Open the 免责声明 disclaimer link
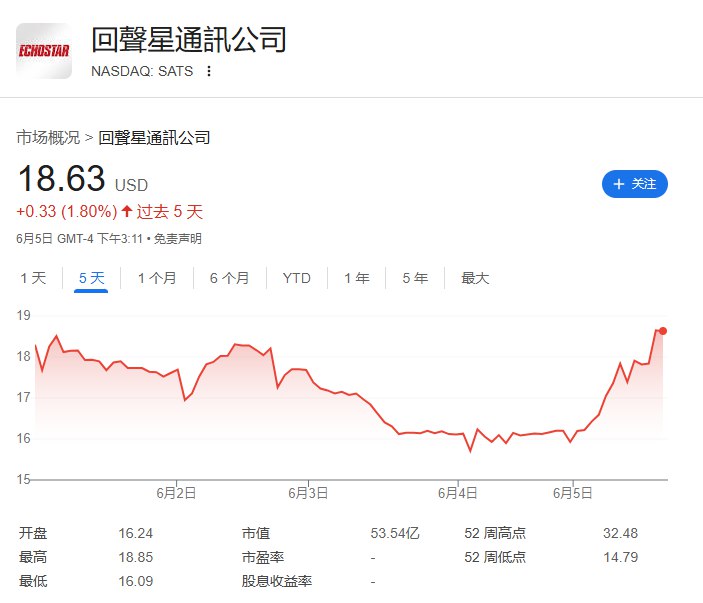The width and height of the screenshot is (703, 603). click(x=178, y=239)
